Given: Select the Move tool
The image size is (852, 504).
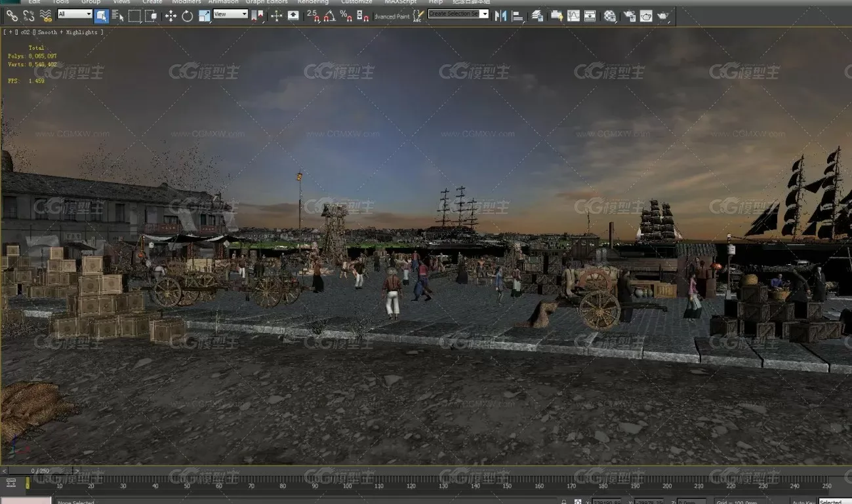Looking at the screenshot, I should point(171,15).
